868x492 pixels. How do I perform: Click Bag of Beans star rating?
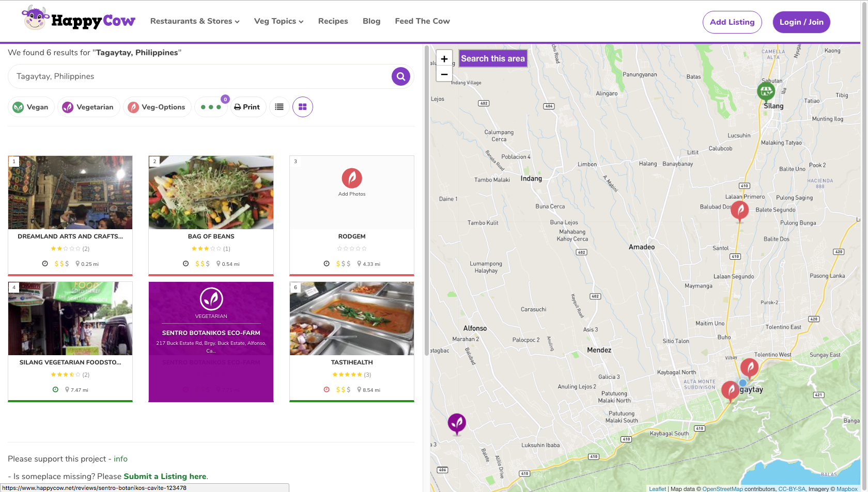(x=206, y=249)
